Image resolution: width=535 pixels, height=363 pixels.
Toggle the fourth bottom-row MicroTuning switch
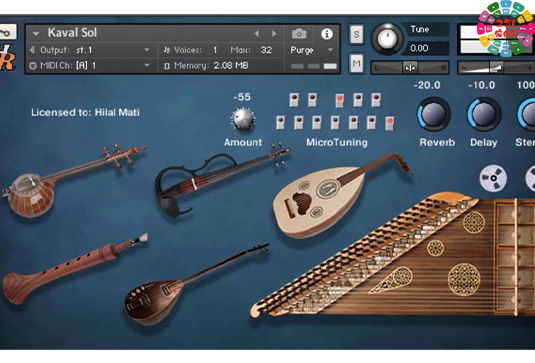335,122
